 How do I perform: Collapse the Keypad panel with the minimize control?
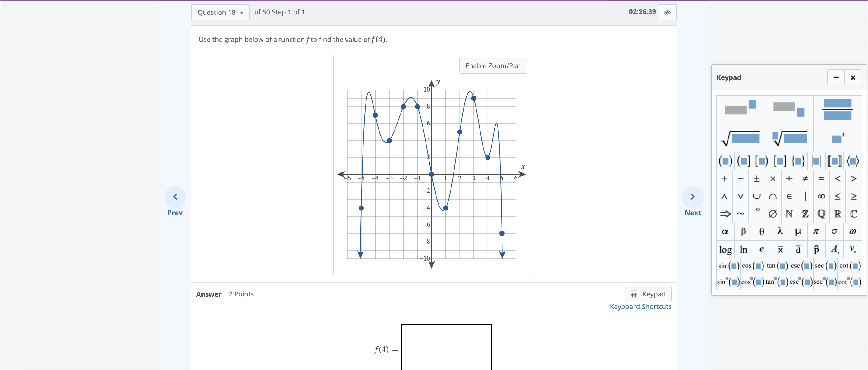836,77
